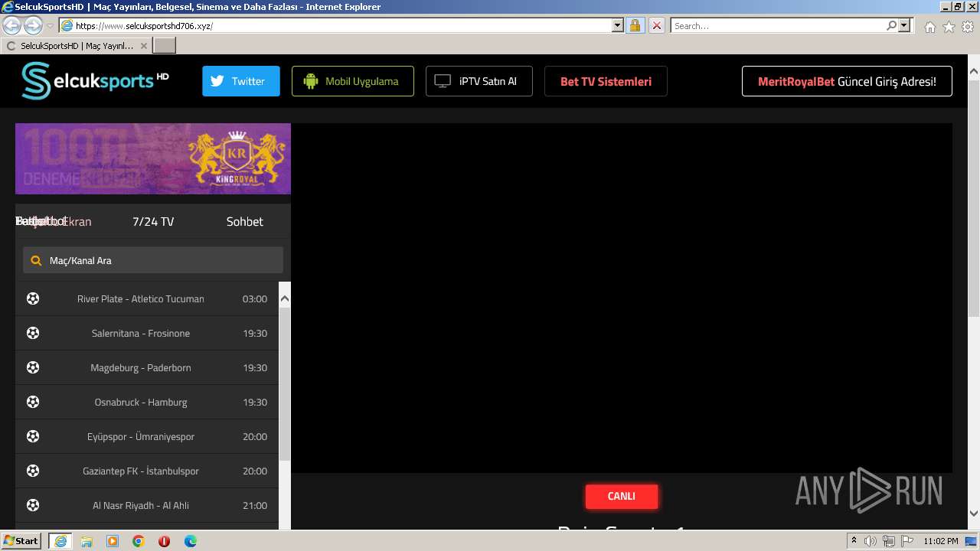Open the browser Tools gear
Viewport: 980px width, 551px height.
click(x=968, y=27)
